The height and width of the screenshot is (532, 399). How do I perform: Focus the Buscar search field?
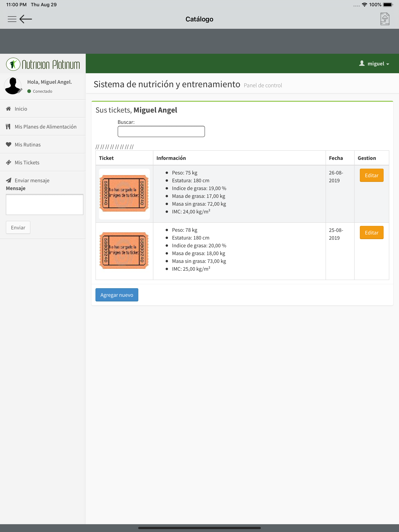161,132
